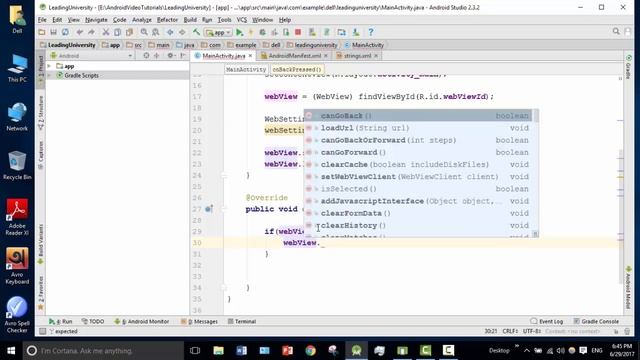
Task: Open the Terminal tool window
Action: (x=242, y=322)
